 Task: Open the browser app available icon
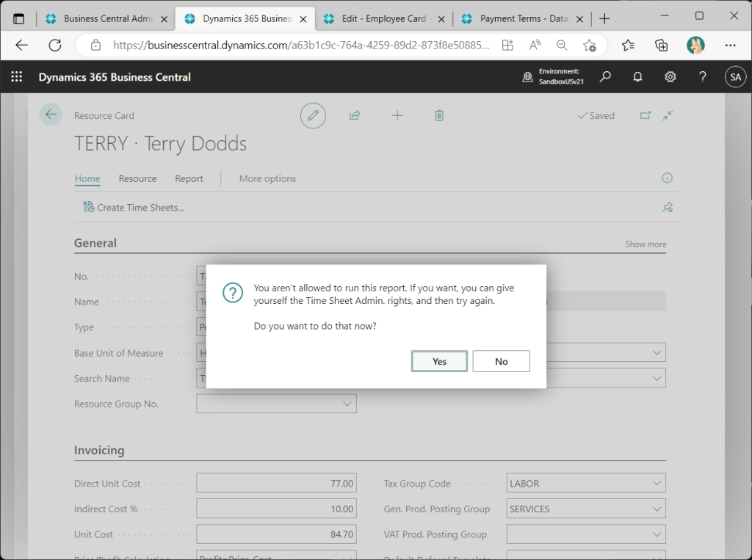(507, 45)
